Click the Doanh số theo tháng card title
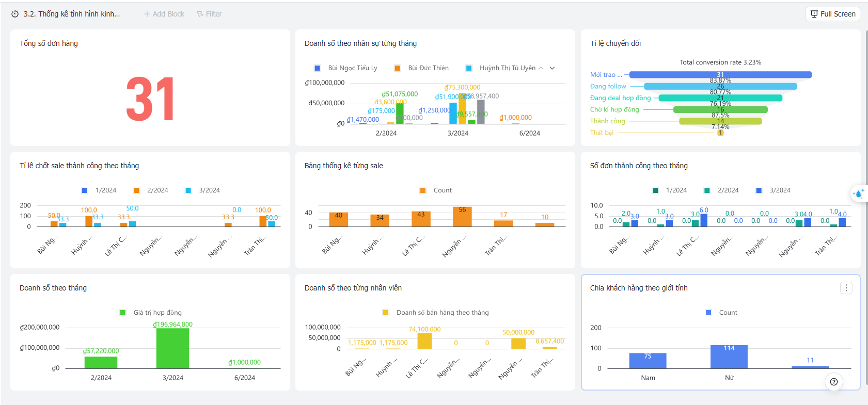Viewport: 868px width, 405px height. (x=53, y=288)
